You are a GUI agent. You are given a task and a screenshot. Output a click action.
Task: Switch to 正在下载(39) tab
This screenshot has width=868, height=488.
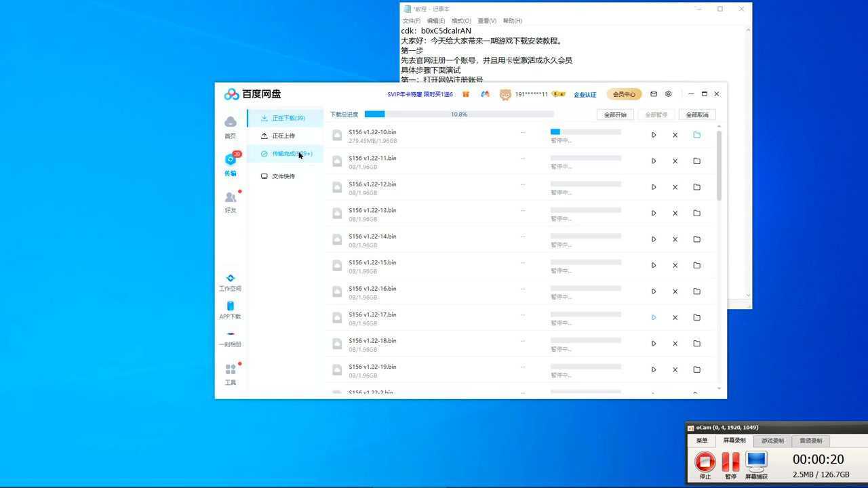coord(285,118)
